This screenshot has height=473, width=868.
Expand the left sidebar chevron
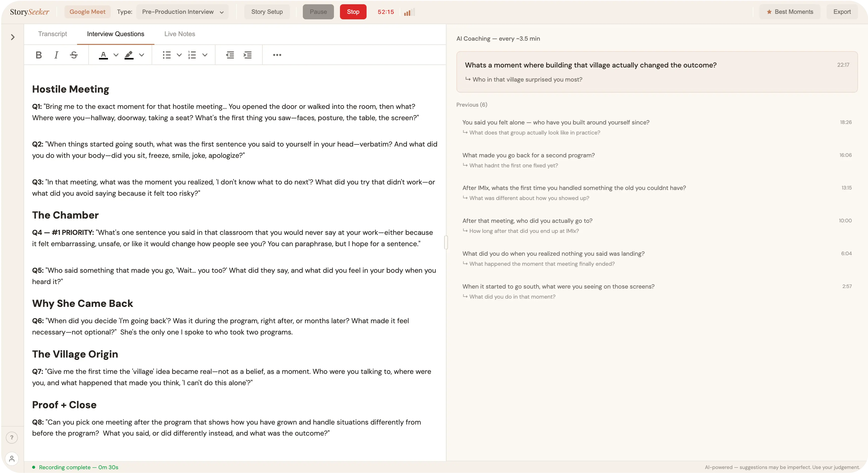tap(13, 37)
